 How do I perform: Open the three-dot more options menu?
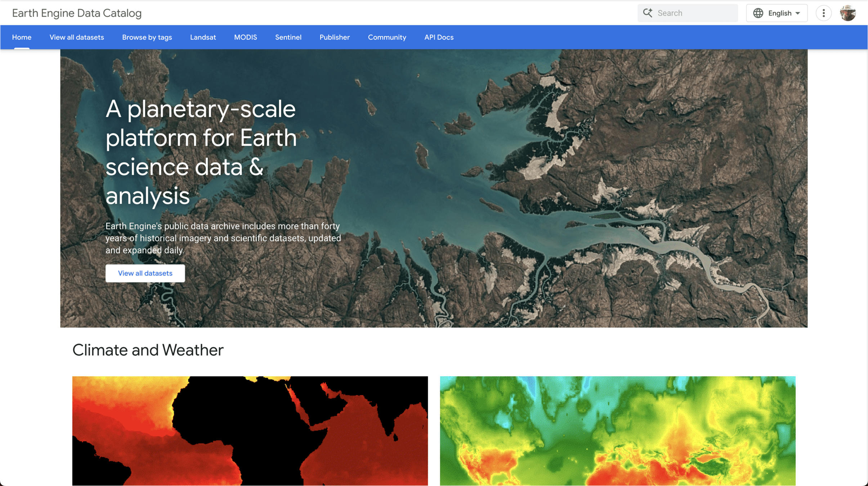coord(823,13)
